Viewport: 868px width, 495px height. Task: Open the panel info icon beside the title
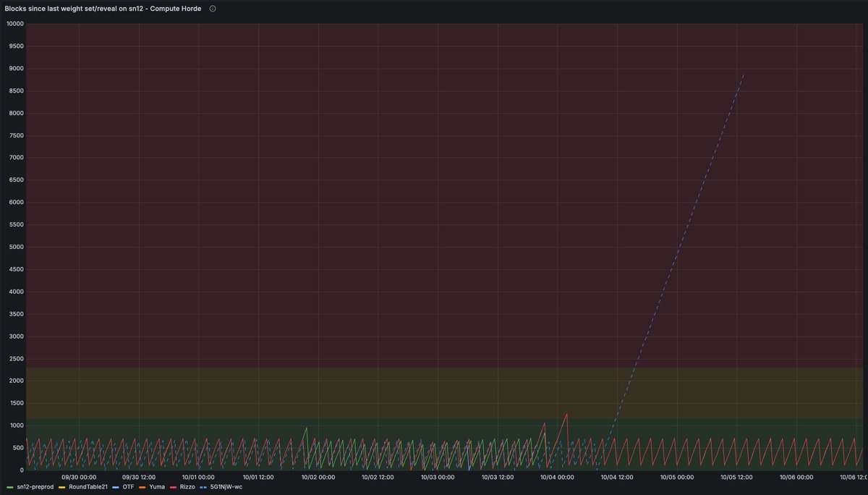pos(213,9)
